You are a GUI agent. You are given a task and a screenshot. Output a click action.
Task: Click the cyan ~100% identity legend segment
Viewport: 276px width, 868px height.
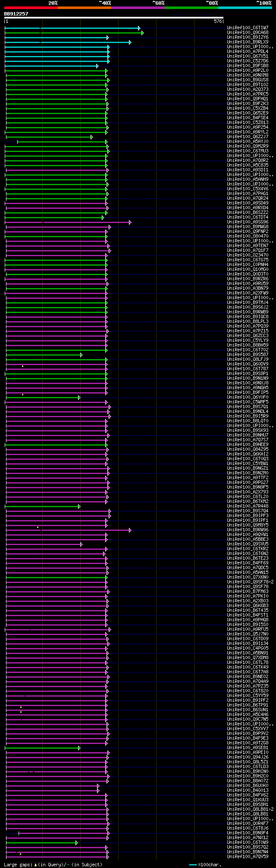coord(245,8)
